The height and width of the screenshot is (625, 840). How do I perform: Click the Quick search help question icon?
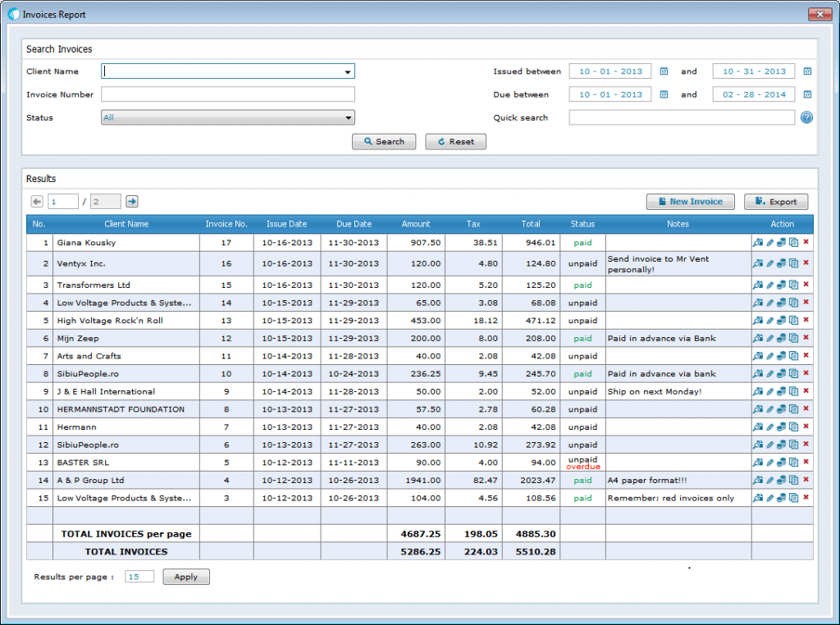coord(806,117)
